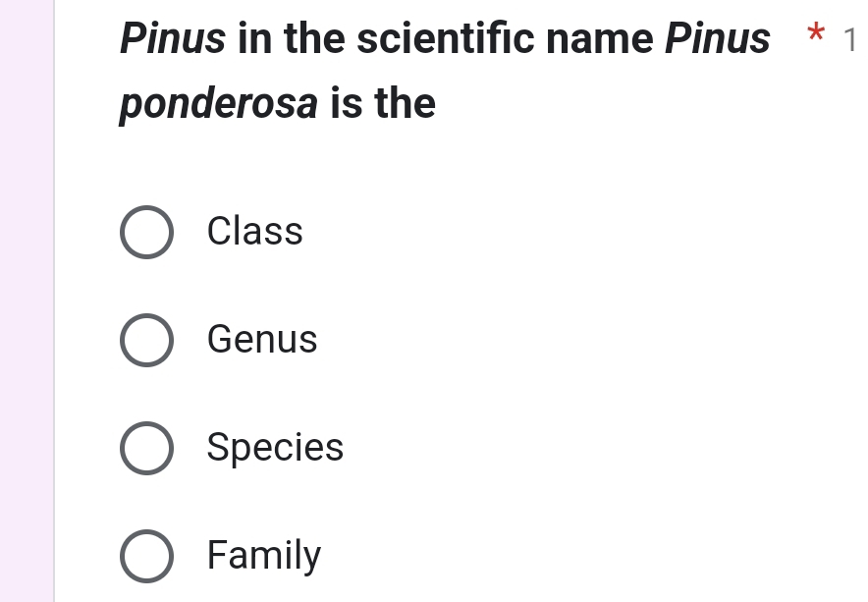Click the blank area below the Family option
The image size is (868, 602).
pyautogui.click(x=442, y=594)
